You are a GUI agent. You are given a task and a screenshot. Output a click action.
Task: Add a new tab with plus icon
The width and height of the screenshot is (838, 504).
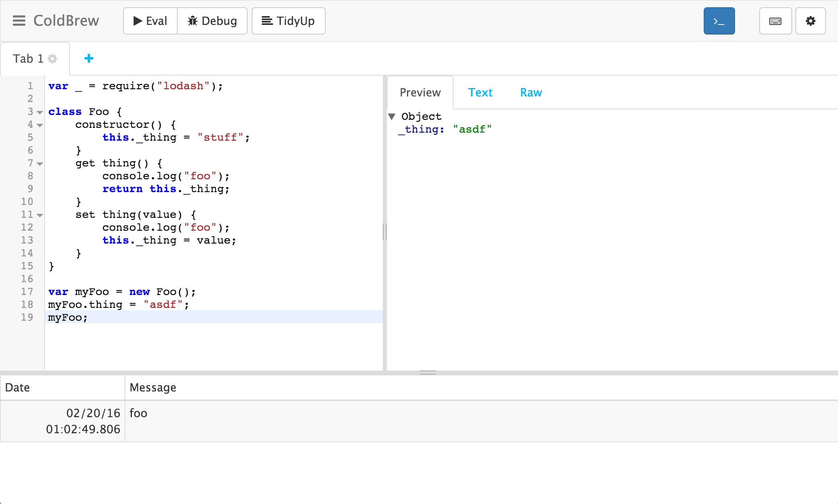point(89,59)
